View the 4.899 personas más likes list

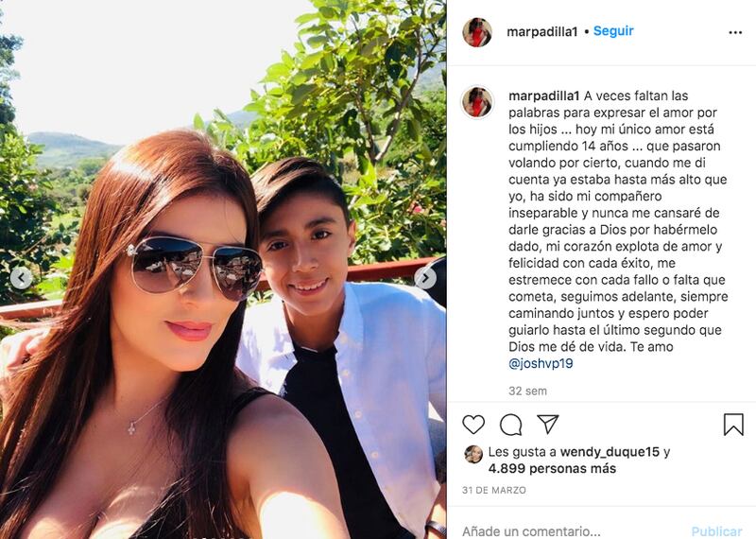pos(552,468)
